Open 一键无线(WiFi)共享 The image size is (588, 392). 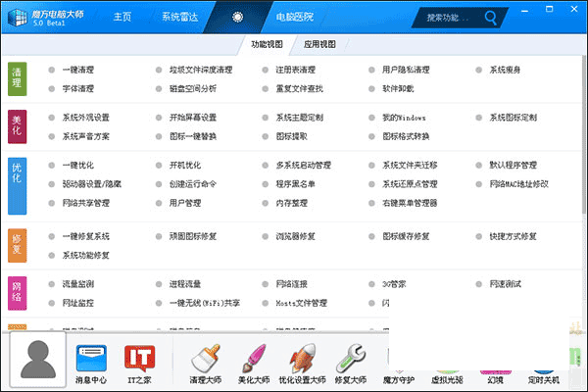point(205,303)
